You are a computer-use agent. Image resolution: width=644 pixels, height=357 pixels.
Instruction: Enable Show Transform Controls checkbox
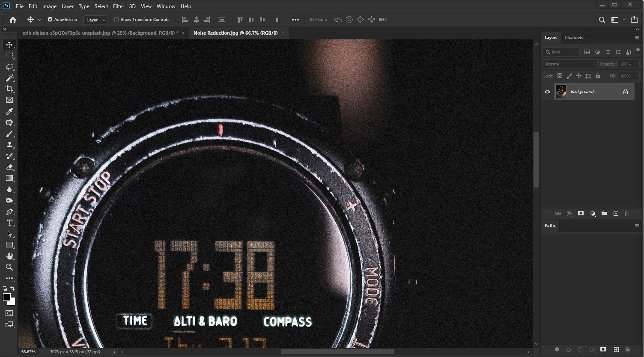pos(116,20)
